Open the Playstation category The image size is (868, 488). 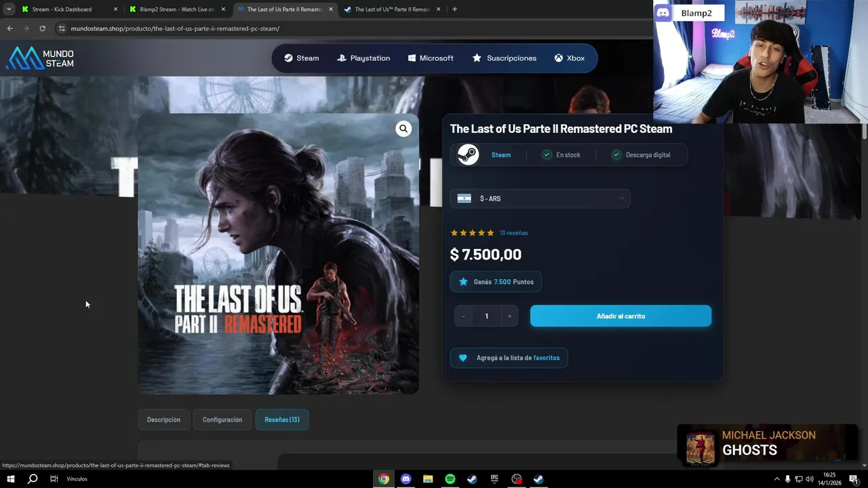363,58
